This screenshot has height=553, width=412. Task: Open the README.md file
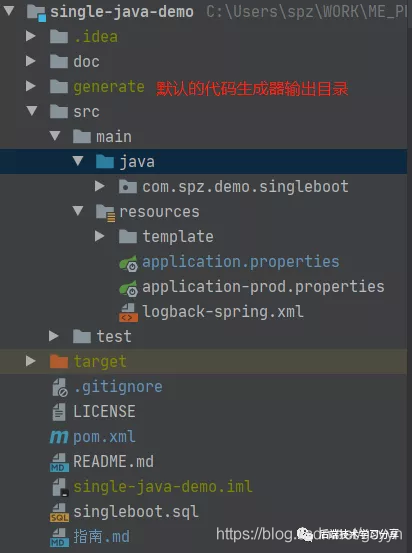tap(113, 462)
